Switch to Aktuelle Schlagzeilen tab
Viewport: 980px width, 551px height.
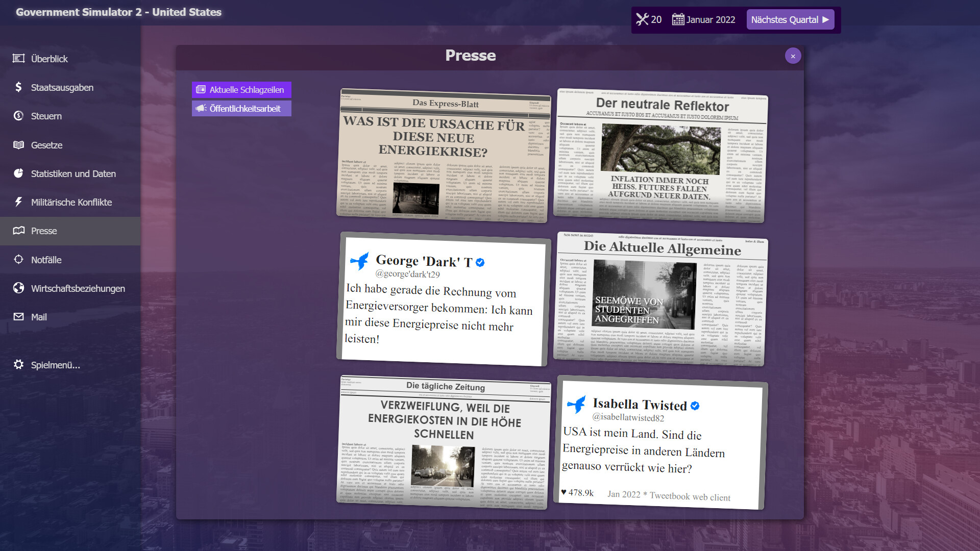241,90
